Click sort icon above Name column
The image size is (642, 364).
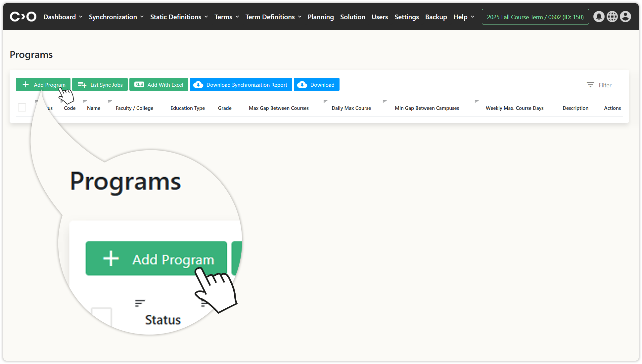pos(85,102)
